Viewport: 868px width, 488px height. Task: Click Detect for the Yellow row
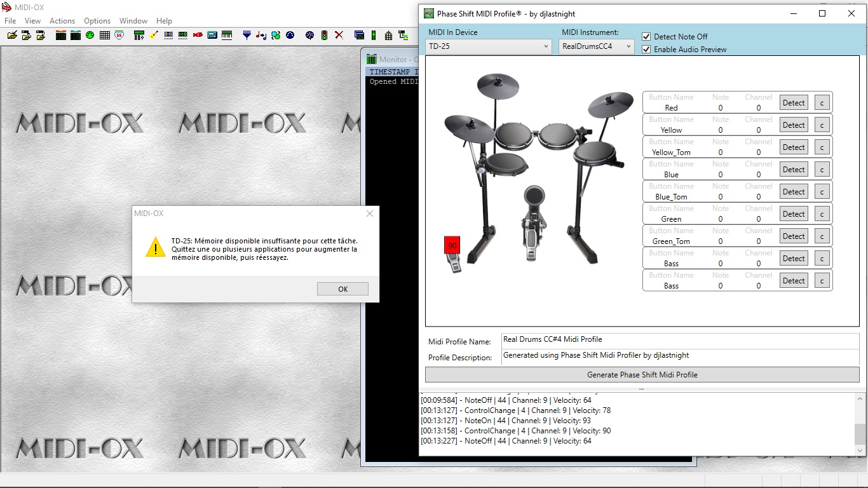[x=794, y=125]
